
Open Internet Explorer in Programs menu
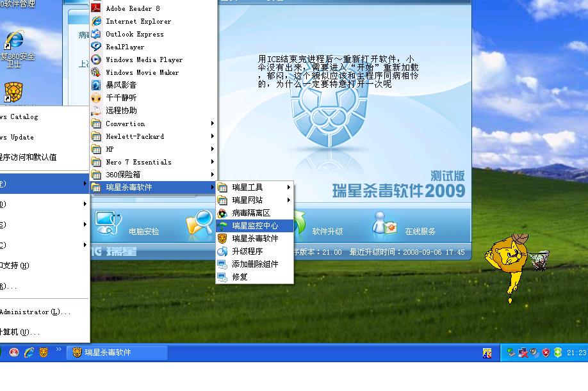153,21
